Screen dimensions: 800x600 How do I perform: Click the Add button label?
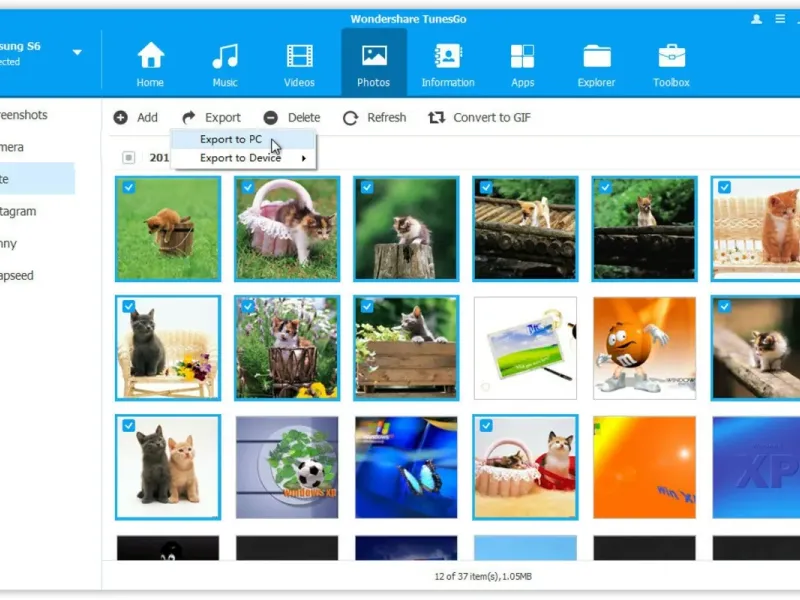(x=147, y=118)
